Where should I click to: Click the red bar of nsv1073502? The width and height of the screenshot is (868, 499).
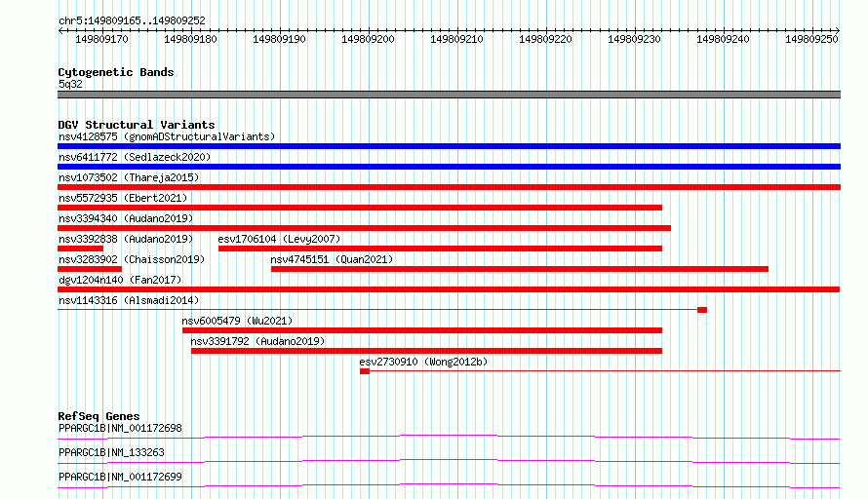[449, 187]
